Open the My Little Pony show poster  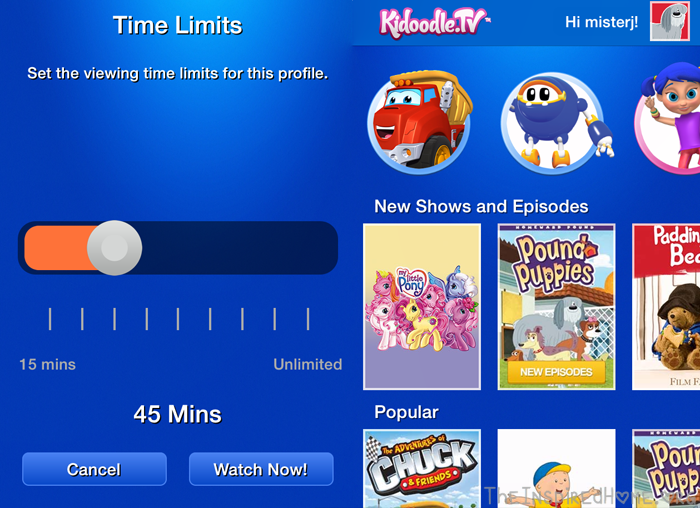click(x=422, y=307)
